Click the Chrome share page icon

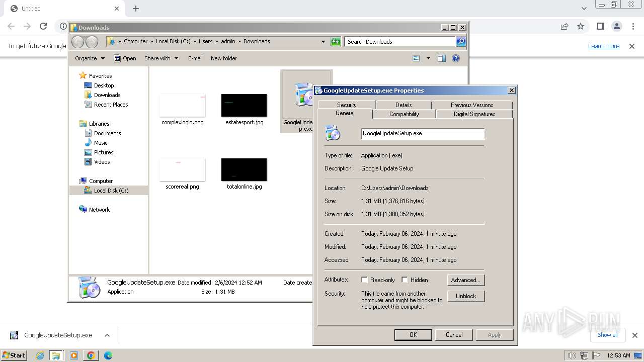(x=565, y=26)
